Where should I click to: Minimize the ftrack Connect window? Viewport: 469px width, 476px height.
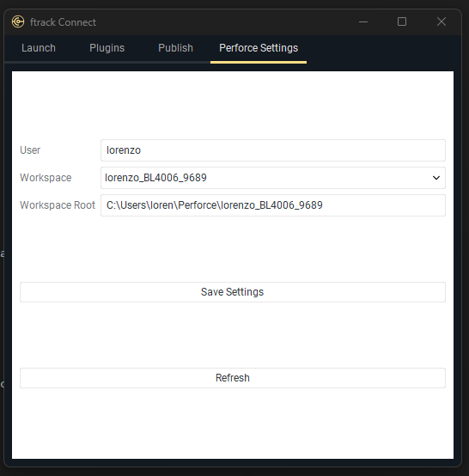tap(363, 21)
